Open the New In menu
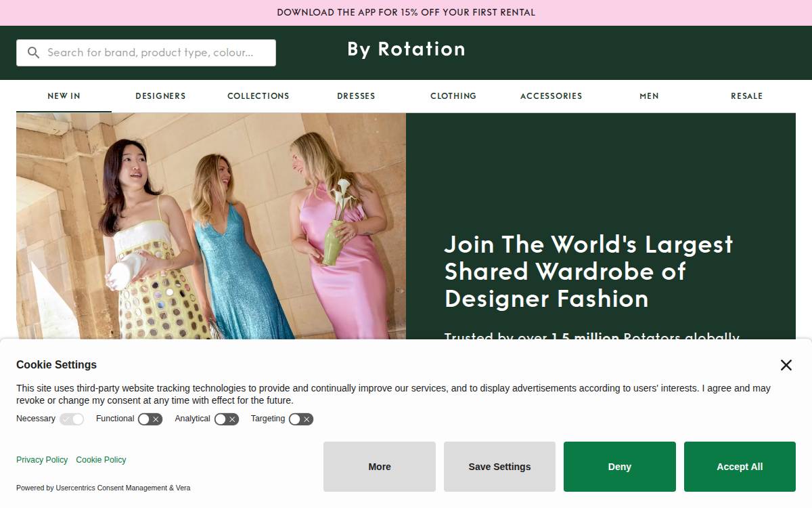 point(64,96)
